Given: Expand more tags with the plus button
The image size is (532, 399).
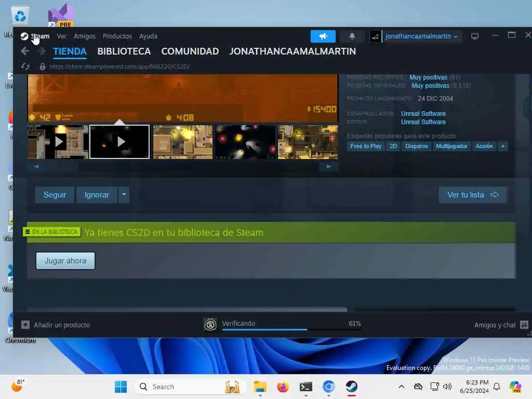Looking at the screenshot, I should [503, 146].
